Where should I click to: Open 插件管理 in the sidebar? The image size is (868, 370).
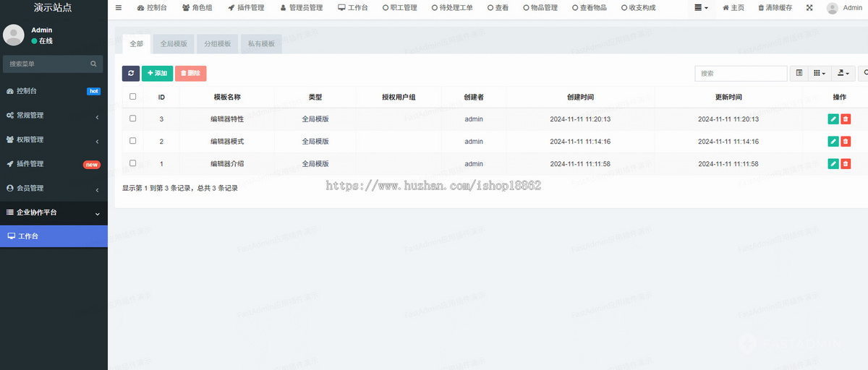click(54, 164)
